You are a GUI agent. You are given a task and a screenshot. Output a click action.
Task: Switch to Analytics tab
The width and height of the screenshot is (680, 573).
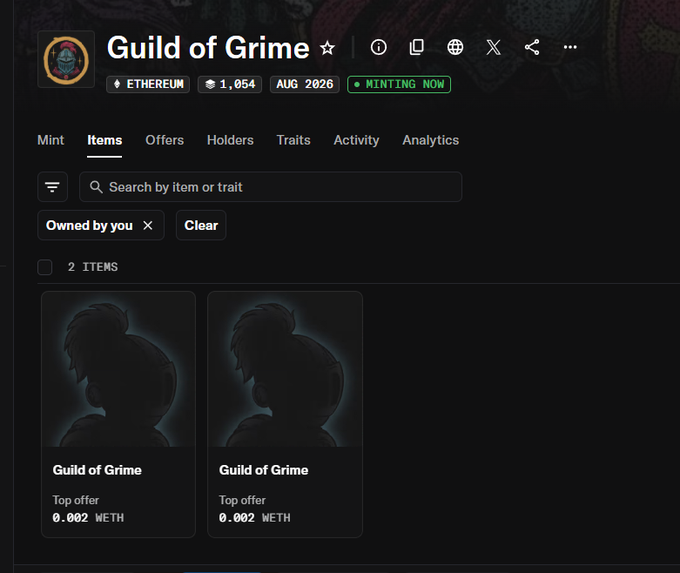point(431,140)
